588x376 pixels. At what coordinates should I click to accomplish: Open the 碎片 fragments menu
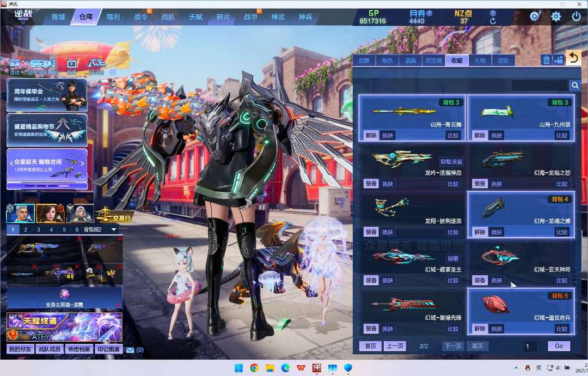223,17
